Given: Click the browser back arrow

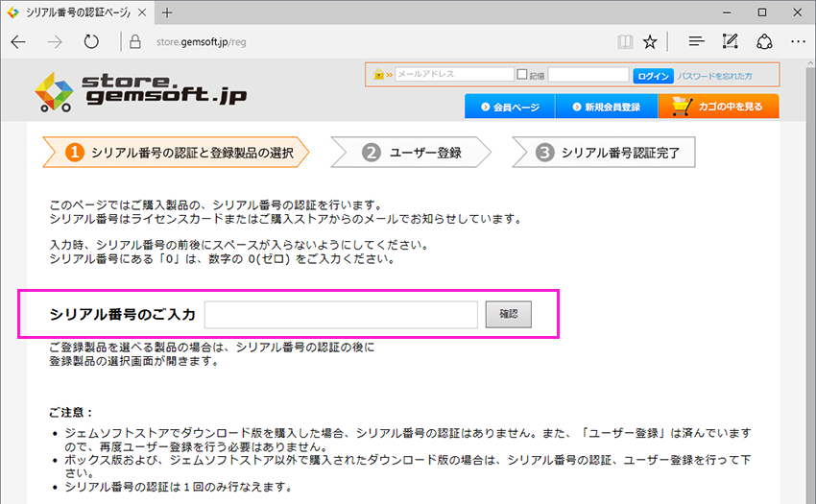Looking at the screenshot, I should tap(19, 42).
